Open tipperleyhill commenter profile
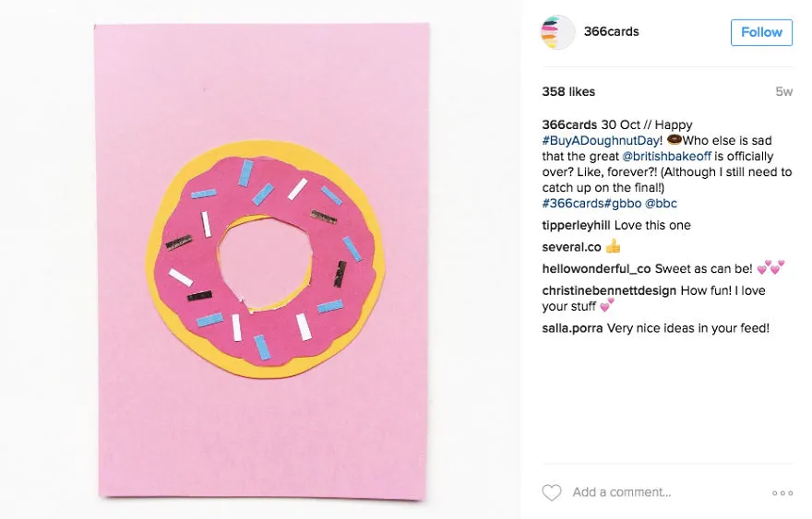 576,225
